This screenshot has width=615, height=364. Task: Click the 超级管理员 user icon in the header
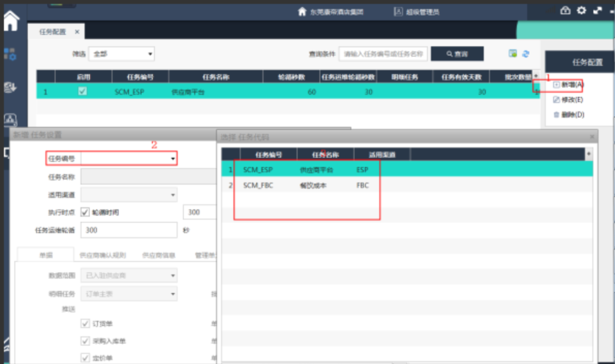pos(398,11)
